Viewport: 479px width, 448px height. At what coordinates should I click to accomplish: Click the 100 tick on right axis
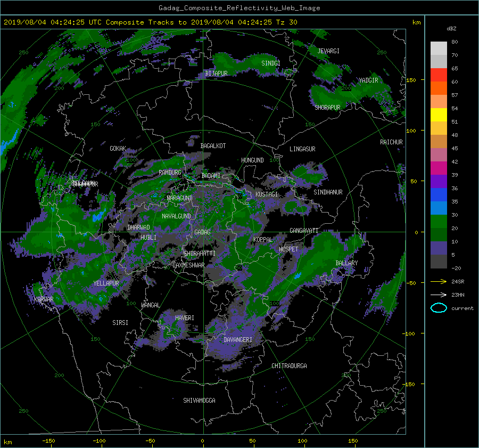coord(411,131)
